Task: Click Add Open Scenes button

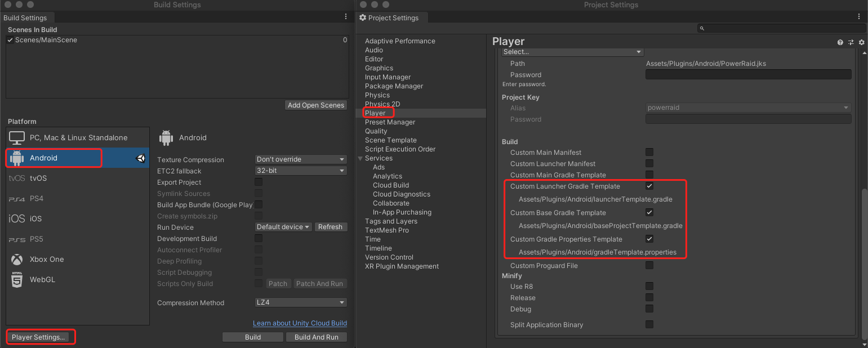Action: [315, 105]
